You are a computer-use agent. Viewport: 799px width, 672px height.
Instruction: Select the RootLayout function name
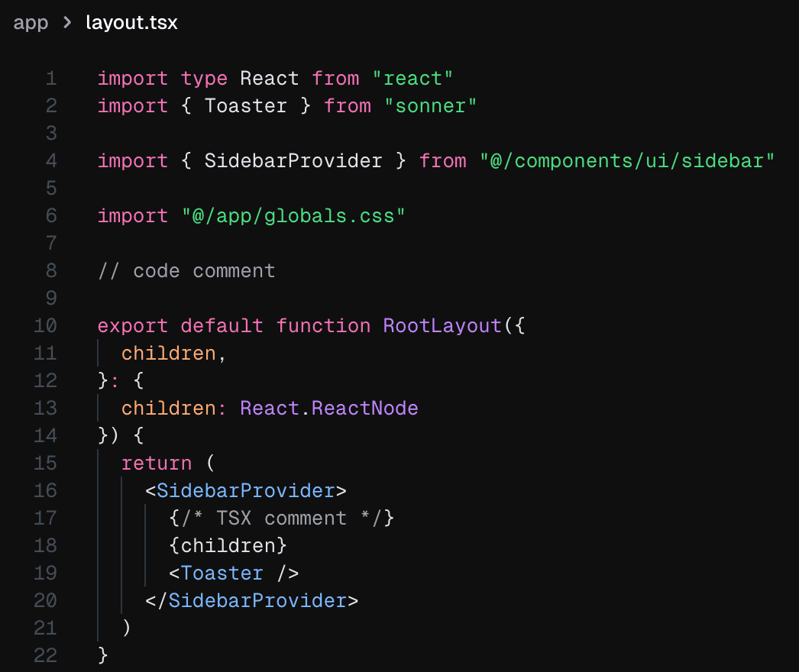pos(442,325)
